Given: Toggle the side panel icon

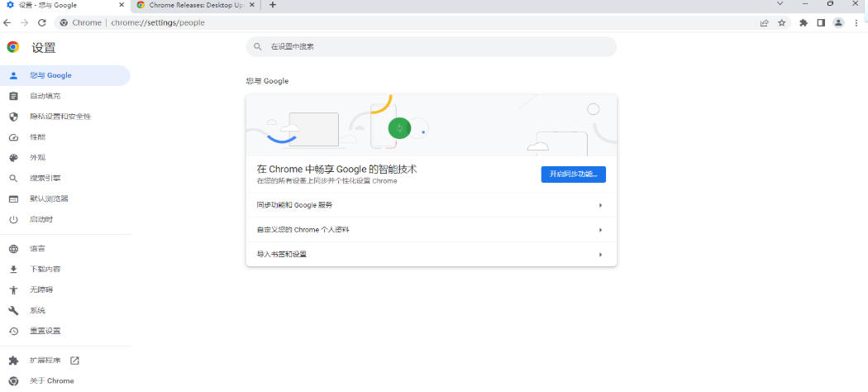Looking at the screenshot, I should (821, 22).
